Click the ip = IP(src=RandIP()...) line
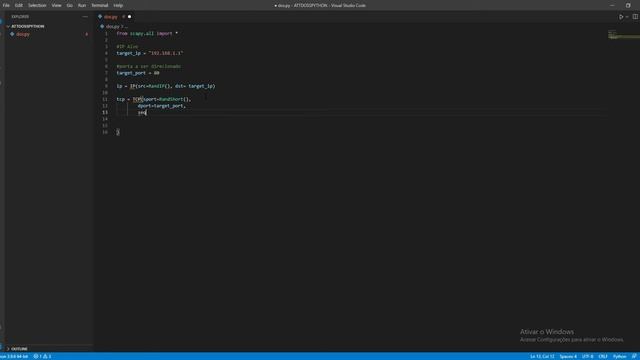This screenshot has width=640, height=360. tap(166, 86)
